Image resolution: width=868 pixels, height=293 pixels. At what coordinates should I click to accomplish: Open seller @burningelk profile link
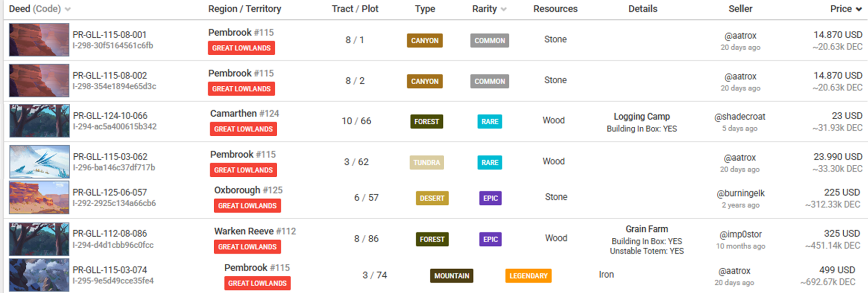(x=741, y=193)
